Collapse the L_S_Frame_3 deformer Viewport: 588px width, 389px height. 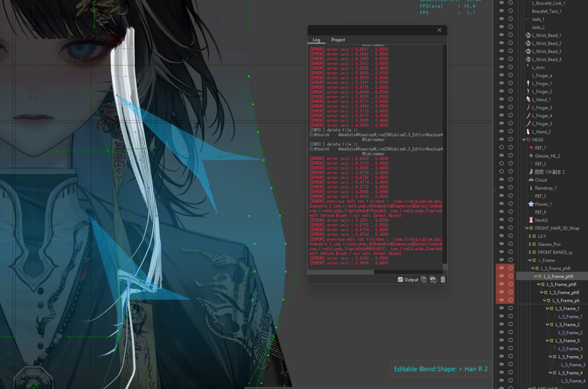pyautogui.click(x=550, y=357)
